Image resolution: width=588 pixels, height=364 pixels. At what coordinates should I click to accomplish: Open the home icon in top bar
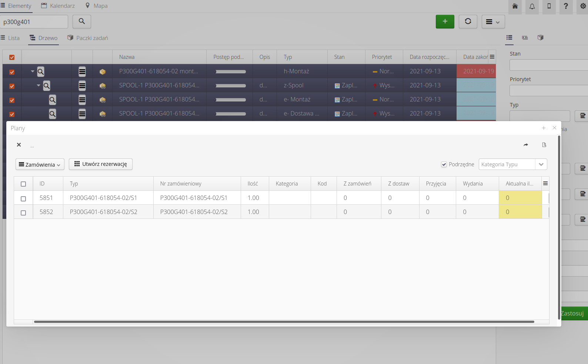(x=515, y=6)
